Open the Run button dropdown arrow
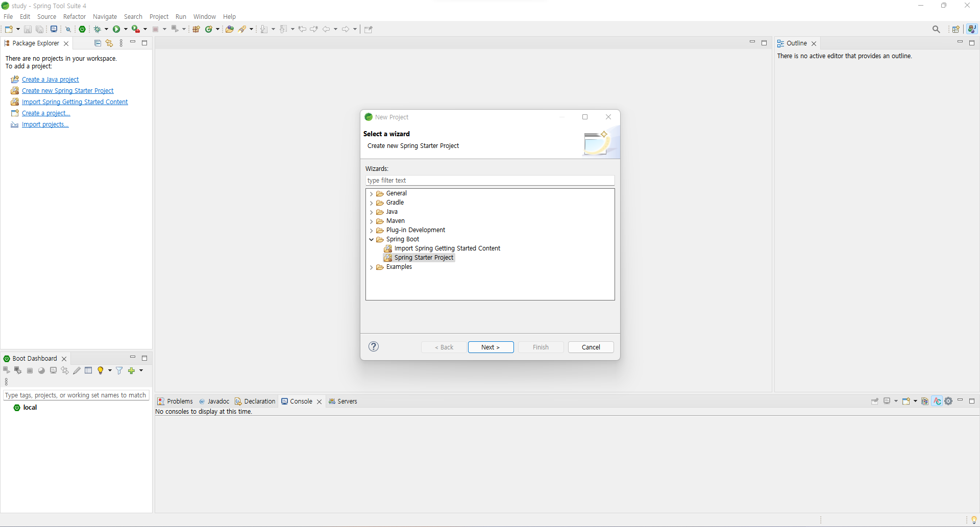 click(x=126, y=29)
